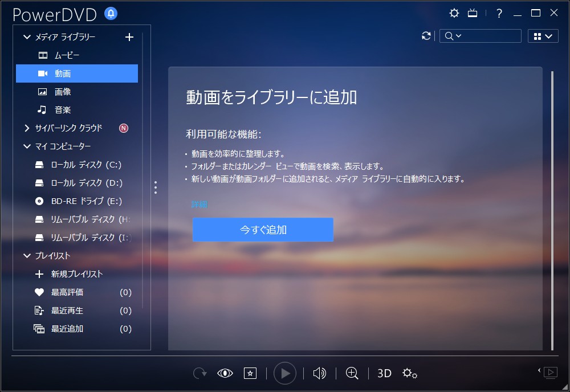Click the zoom magnifier icon
Viewport: 570px width, 392px height.
click(352, 373)
